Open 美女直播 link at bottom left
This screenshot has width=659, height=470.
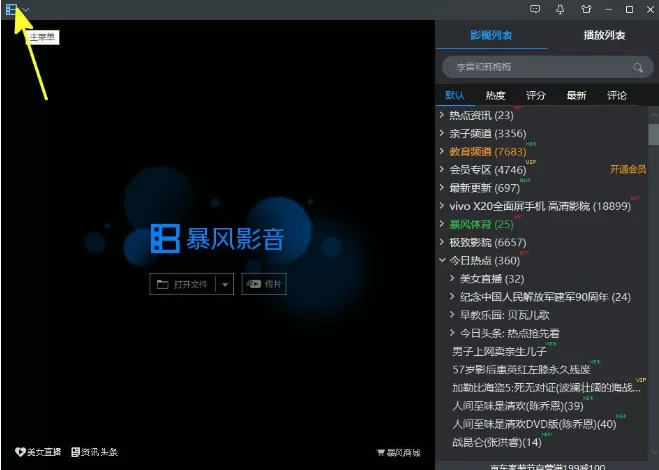pos(38,452)
